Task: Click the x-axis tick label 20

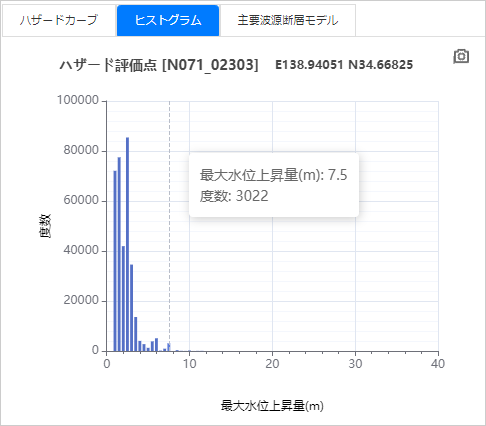Action: [272, 364]
